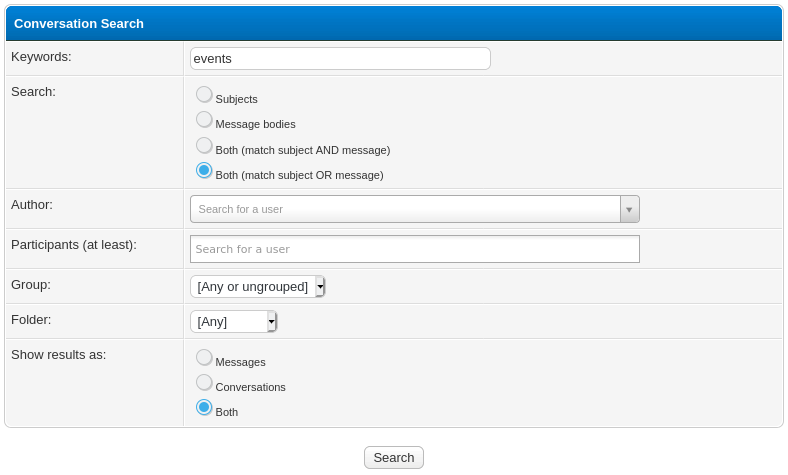This screenshot has width=788, height=475.
Task: Click the Folder field label
Action: coord(31,320)
